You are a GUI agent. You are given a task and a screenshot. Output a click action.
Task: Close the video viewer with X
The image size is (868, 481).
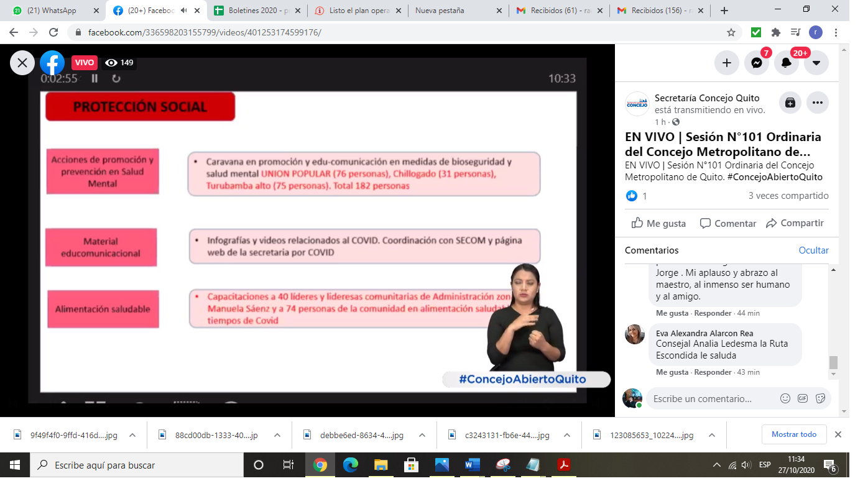click(x=22, y=63)
